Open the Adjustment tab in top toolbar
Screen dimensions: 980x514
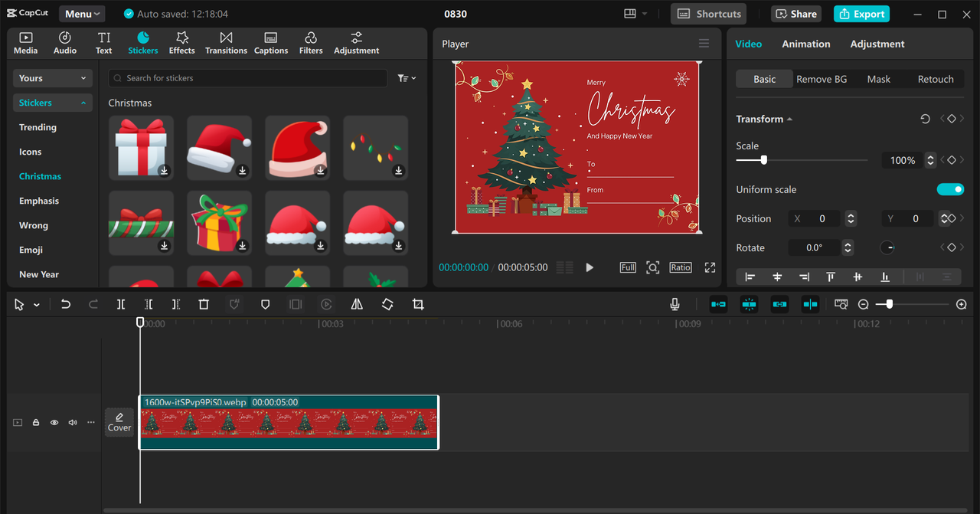[356, 43]
